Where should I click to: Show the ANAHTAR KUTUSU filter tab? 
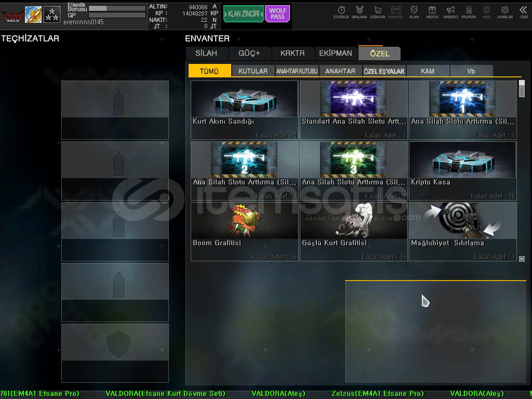(297, 71)
